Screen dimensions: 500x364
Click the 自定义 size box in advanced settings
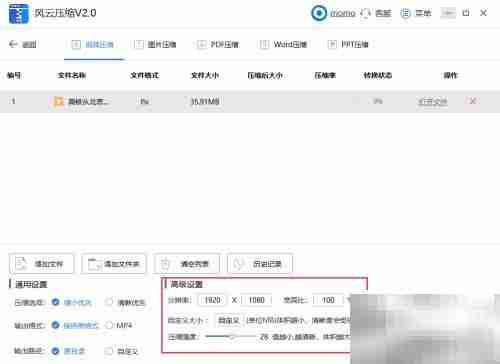229,320
